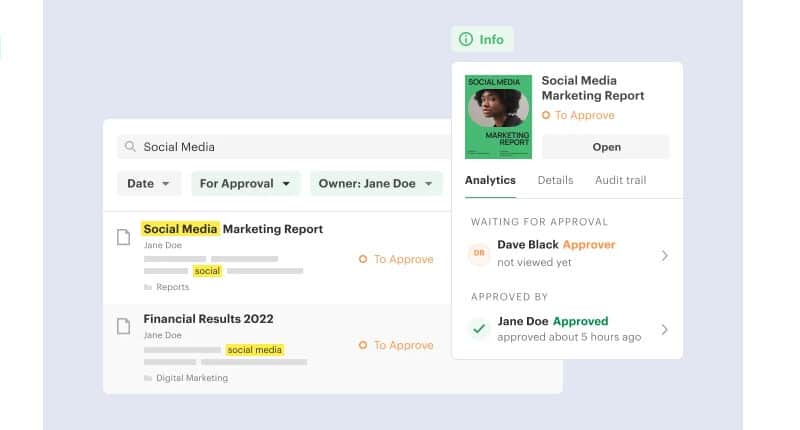Switch to the Details tab
This screenshot has height=430, width=800.
(x=555, y=180)
